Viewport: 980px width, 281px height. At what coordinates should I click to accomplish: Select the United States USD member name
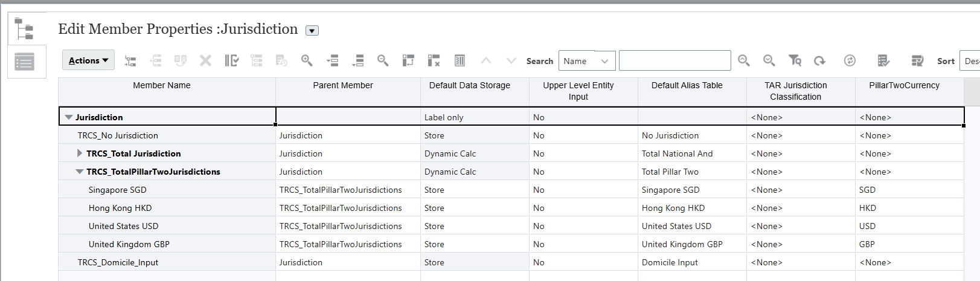(123, 226)
